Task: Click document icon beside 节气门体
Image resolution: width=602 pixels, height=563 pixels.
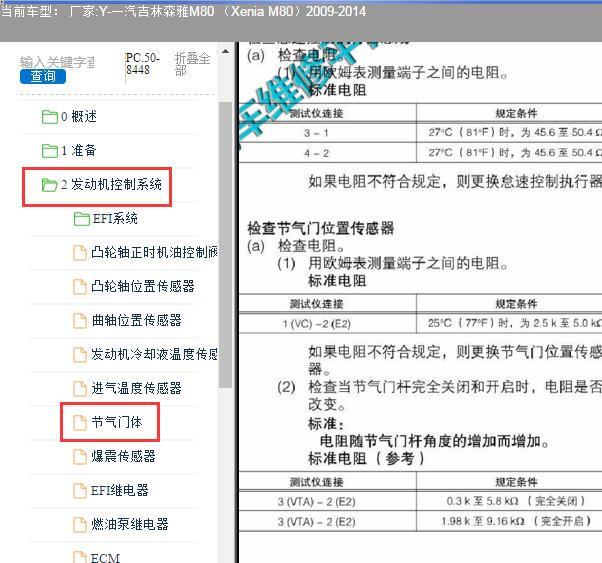Action: (80, 422)
